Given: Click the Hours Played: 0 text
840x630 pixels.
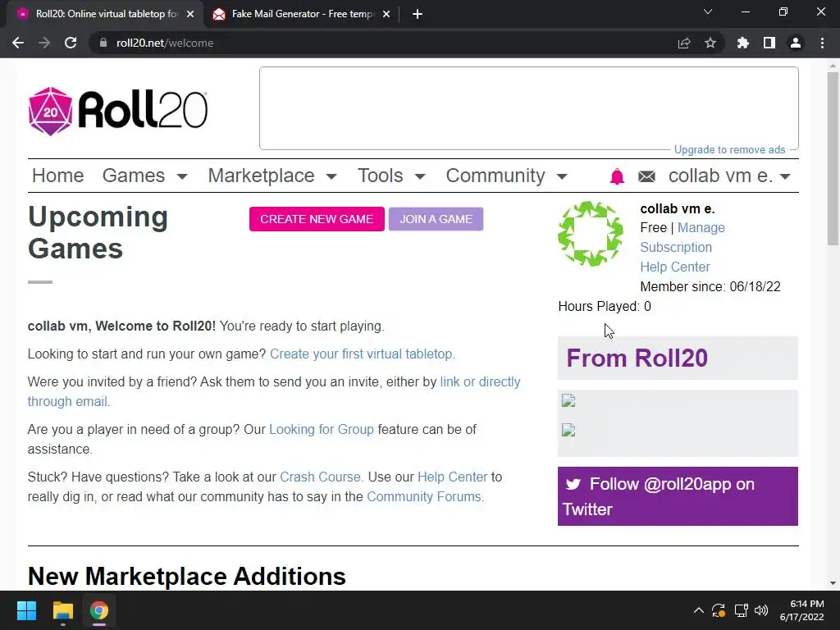Looking at the screenshot, I should coord(605,307).
